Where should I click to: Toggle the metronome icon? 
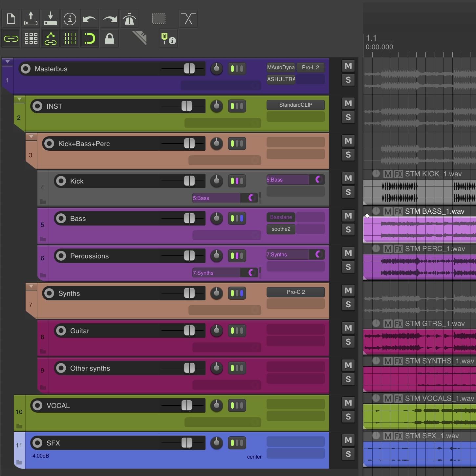coord(129,19)
